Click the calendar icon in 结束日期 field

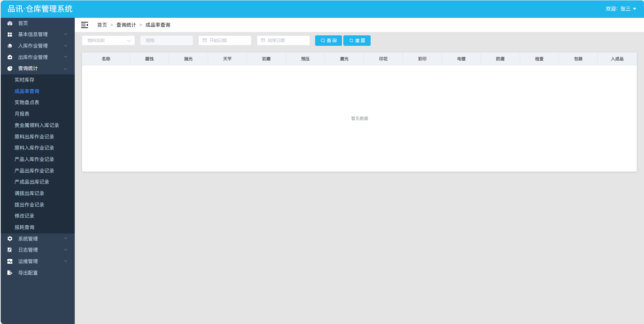(263, 40)
